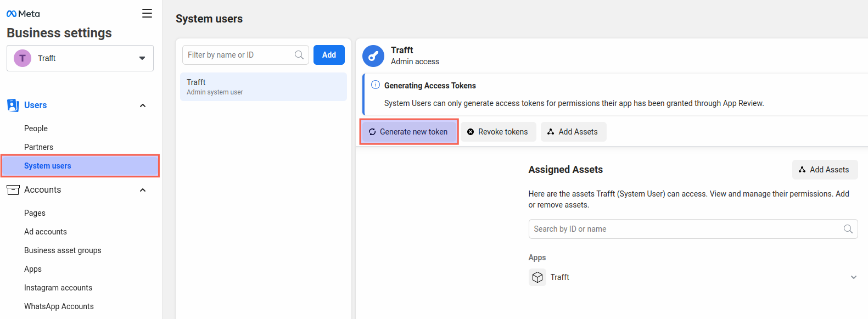Click Generate new token button
Viewport: 868px width, 319px height.
pos(408,132)
